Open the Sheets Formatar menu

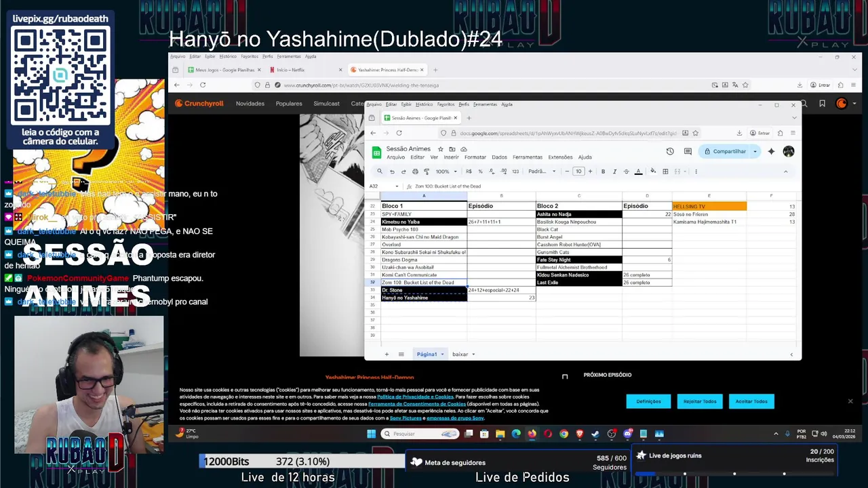tap(475, 157)
